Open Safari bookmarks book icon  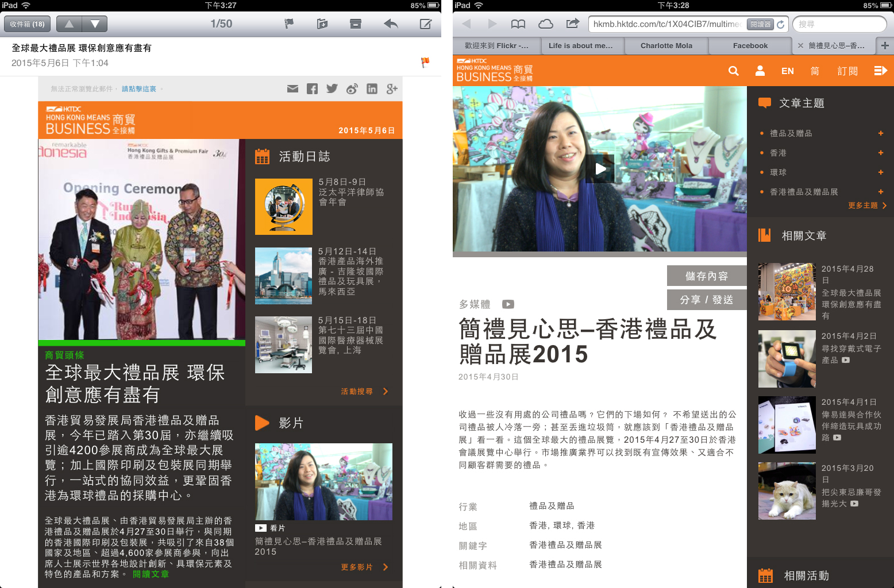coord(518,24)
